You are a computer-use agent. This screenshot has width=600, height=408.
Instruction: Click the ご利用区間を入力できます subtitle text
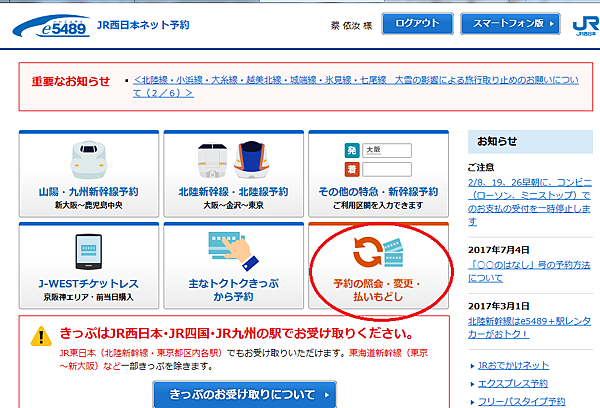coord(378,205)
